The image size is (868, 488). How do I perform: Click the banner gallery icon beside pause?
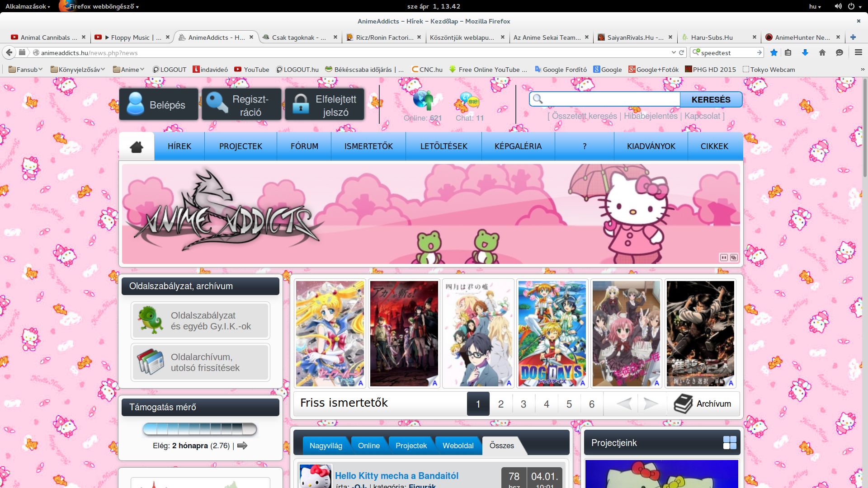[734, 258]
